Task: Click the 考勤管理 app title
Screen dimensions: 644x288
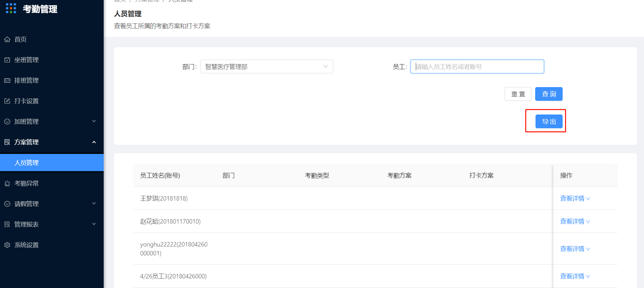Action: coord(40,9)
